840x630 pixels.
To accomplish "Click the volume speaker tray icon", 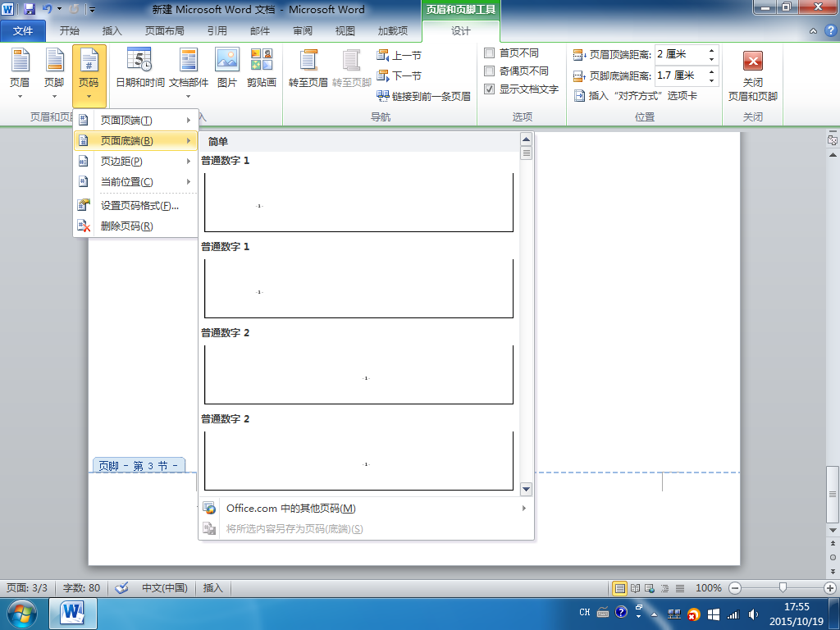I will click(753, 614).
